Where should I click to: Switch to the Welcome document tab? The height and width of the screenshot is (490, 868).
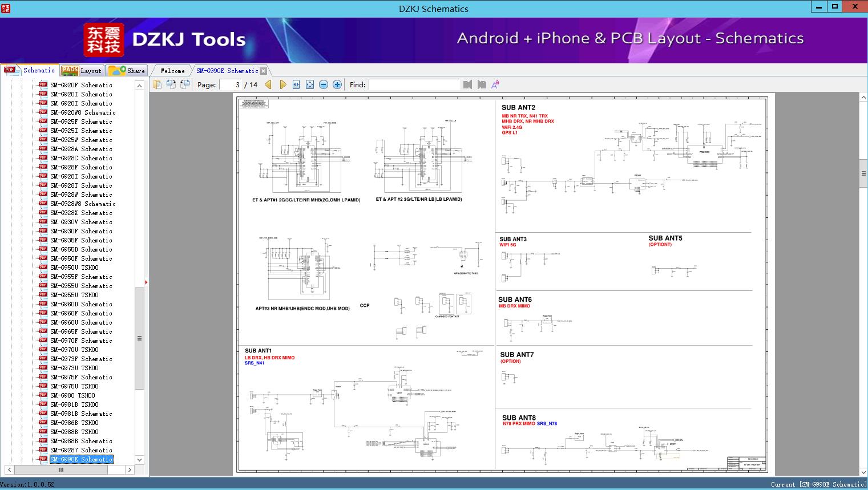coord(172,71)
